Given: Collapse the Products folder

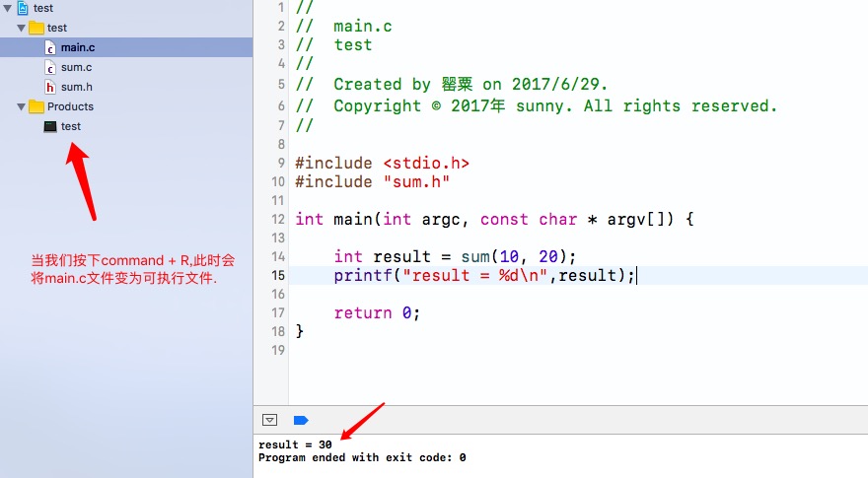Looking at the screenshot, I should pyautogui.click(x=21, y=106).
